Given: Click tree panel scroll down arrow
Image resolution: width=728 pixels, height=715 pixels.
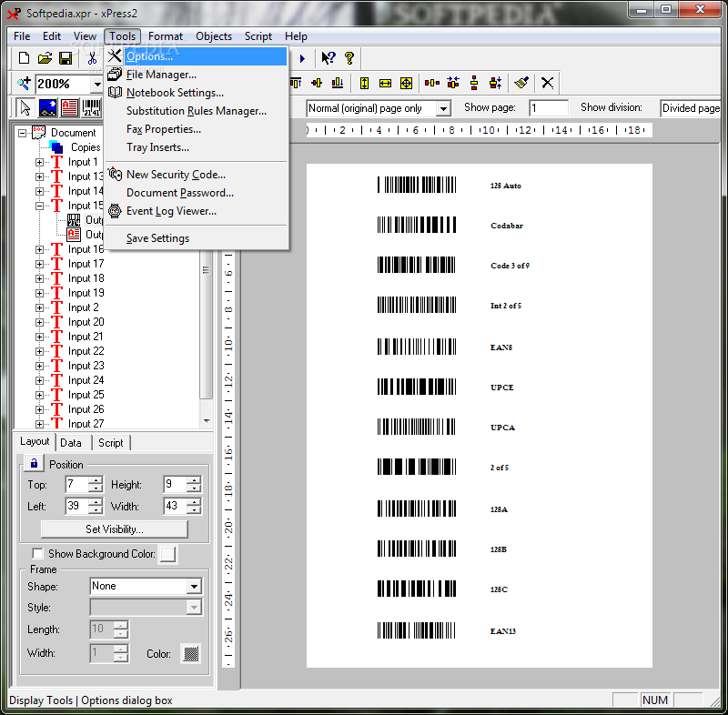Looking at the screenshot, I should pyautogui.click(x=207, y=421).
